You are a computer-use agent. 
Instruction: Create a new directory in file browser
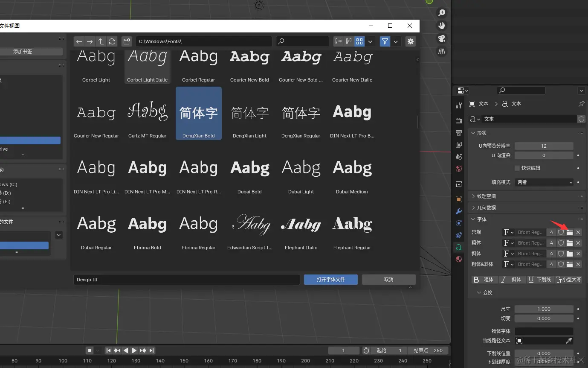[x=127, y=41]
